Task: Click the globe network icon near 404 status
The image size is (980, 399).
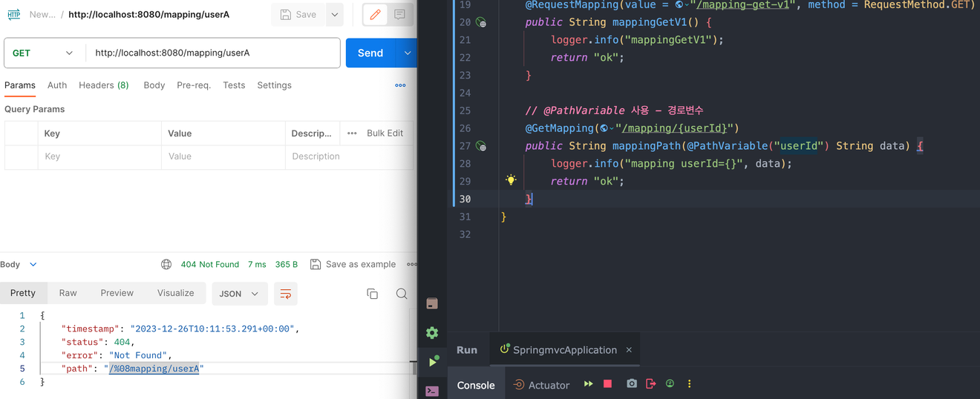Action: 166,264
